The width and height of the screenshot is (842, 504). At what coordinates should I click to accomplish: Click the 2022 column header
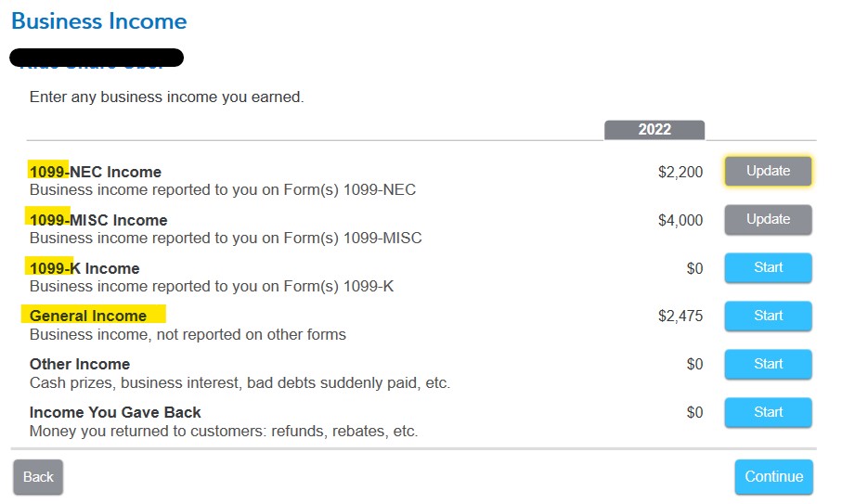(x=654, y=130)
